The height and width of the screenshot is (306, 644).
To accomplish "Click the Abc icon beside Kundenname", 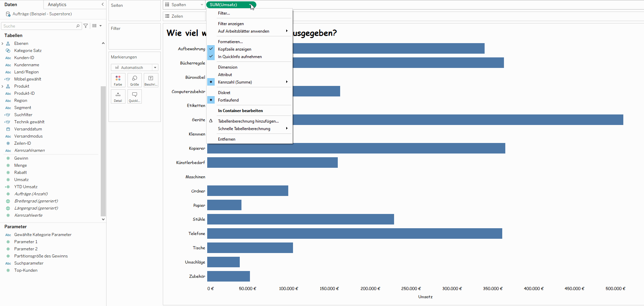I will (x=8, y=65).
